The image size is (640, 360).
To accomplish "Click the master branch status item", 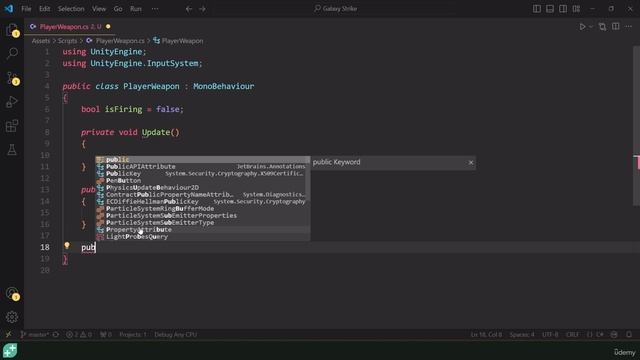I will 35,335.
